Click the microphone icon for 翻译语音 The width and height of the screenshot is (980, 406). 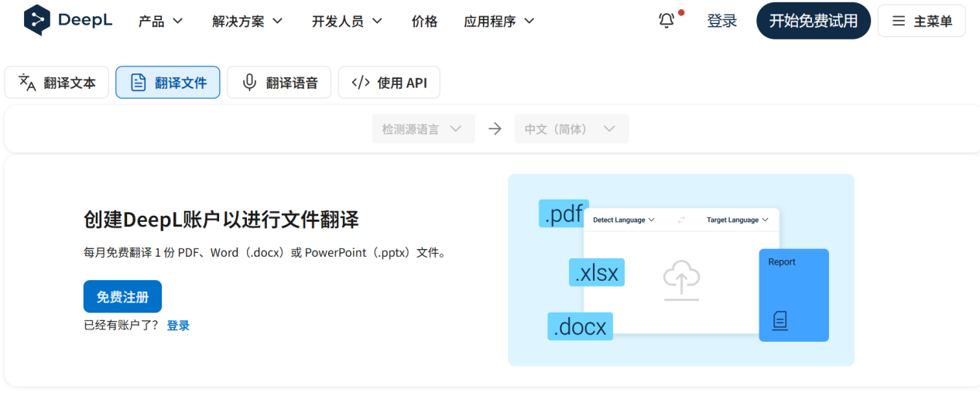pos(249,83)
